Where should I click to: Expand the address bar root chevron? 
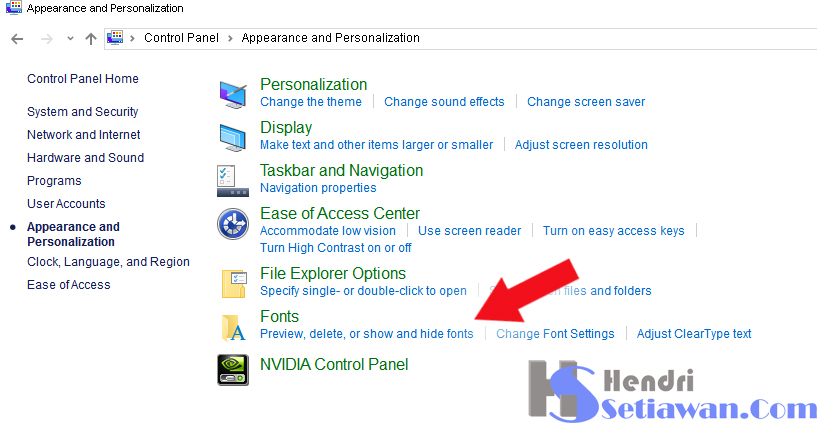133,38
